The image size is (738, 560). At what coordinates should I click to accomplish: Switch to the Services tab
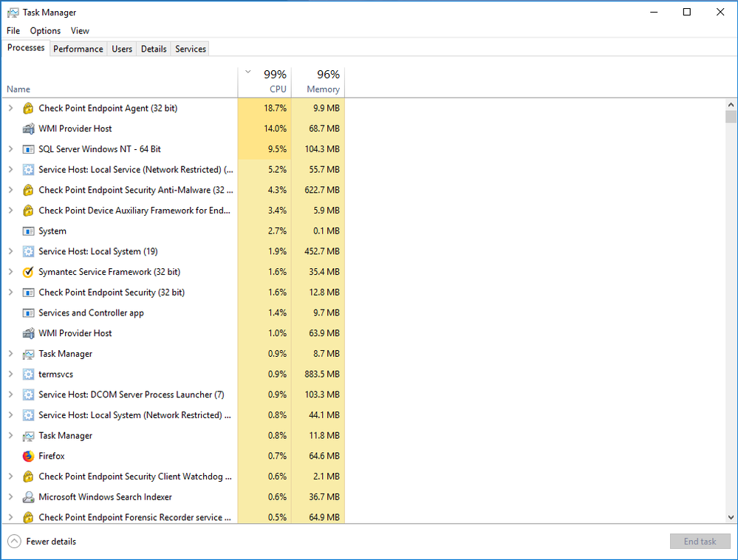[x=191, y=49]
